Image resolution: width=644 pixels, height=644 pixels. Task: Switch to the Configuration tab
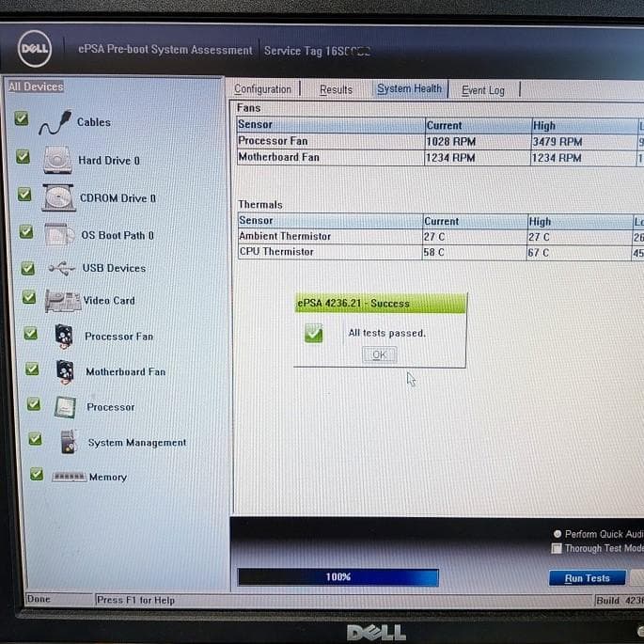pos(262,89)
